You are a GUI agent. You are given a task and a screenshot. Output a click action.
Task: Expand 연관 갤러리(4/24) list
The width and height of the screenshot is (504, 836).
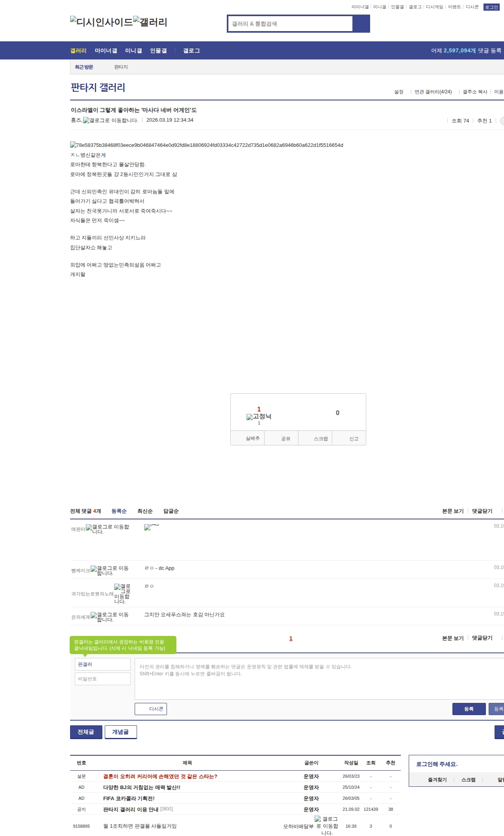coord(433,92)
